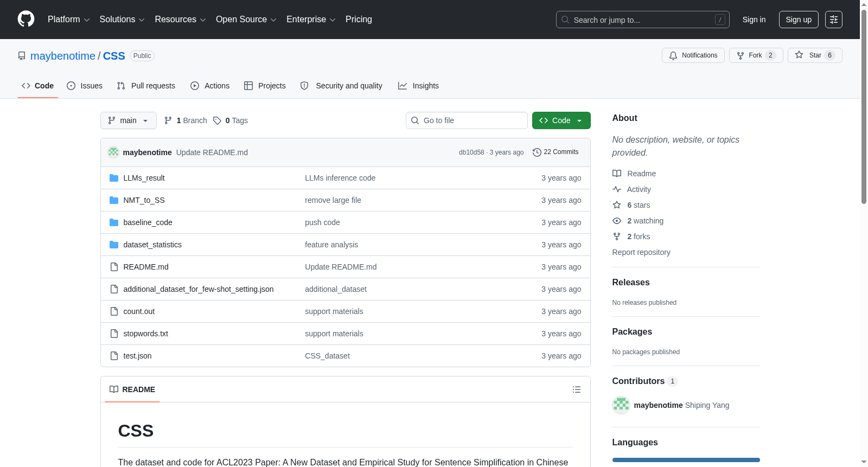The image size is (868, 467).
Task: Click the dataset_statistics folder icon
Action: point(114,245)
